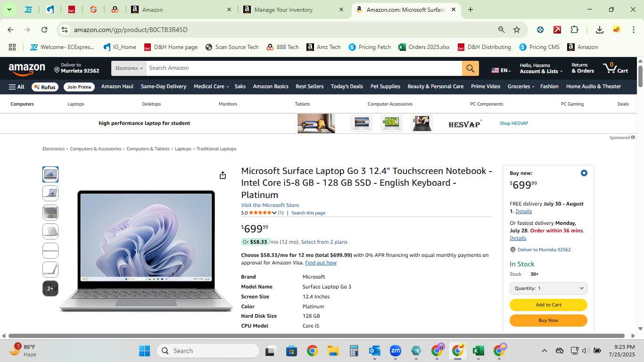This screenshot has width=644, height=362.
Task: Click Deliver to Murrieta 92562 link in buy box
Action: tap(544, 250)
